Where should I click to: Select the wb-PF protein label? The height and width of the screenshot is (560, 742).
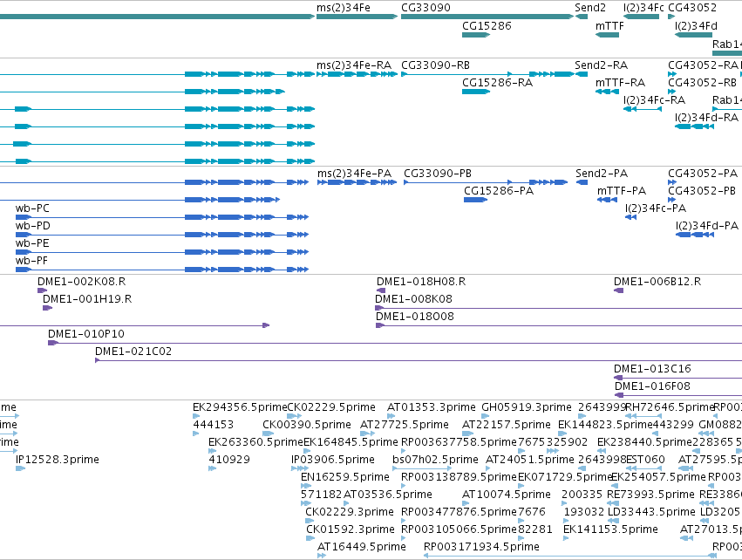31,261
